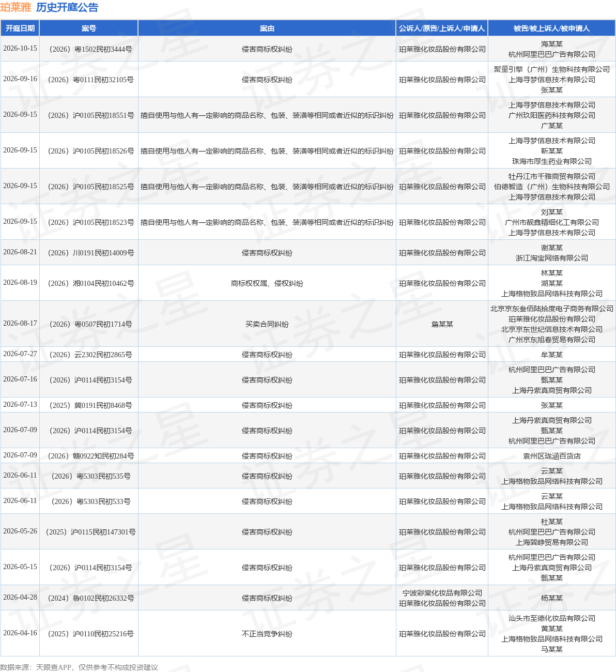
Task: Click the 开庭日期 column header
Action: click(x=20, y=28)
